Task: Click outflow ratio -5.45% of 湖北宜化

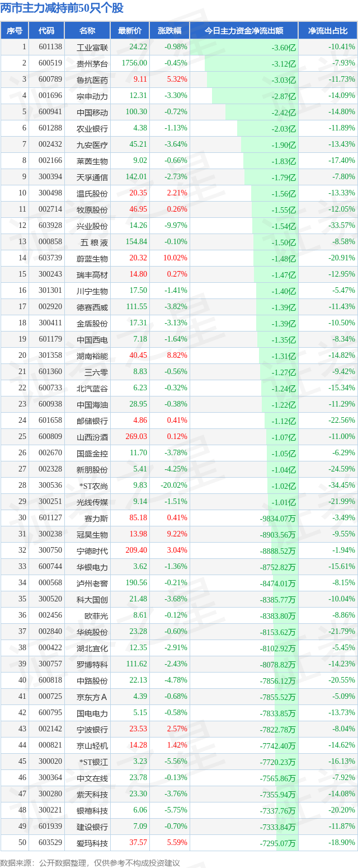Action: (x=343, y=648)
